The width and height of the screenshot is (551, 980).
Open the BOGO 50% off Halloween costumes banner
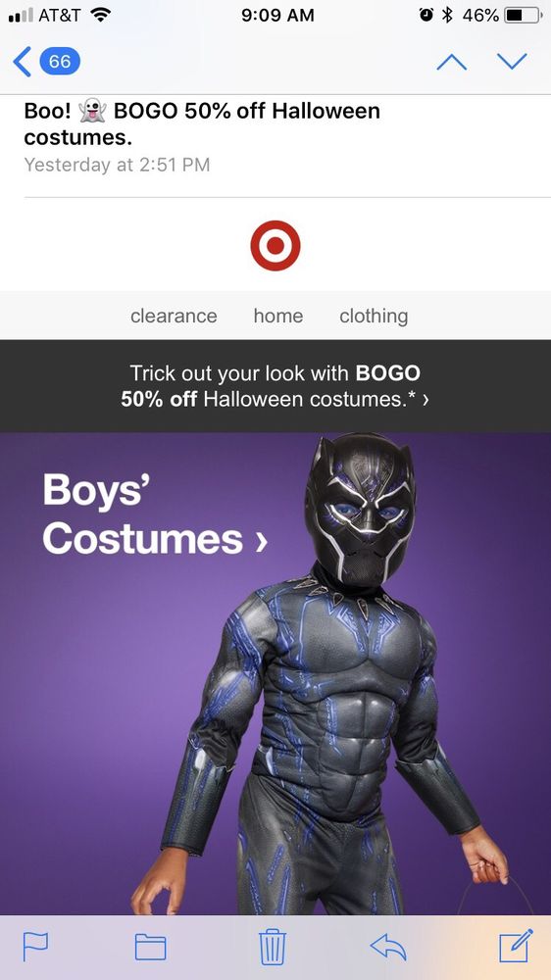pos(275,385)
